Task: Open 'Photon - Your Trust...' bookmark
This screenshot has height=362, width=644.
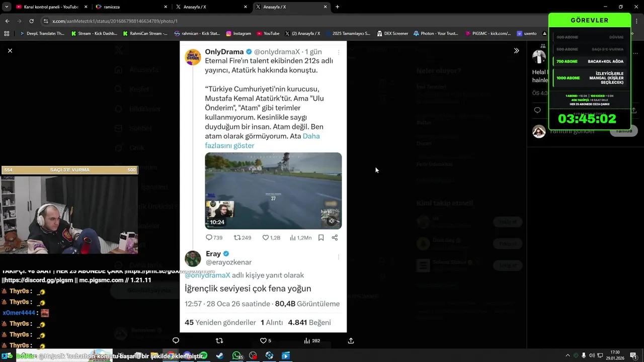Action: pos(436,34)
